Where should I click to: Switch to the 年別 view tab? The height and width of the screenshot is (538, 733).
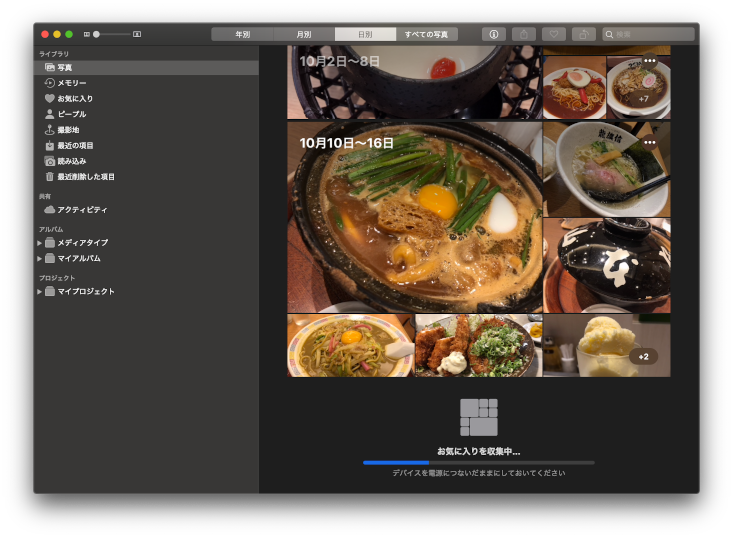click(x=242, y=34)
